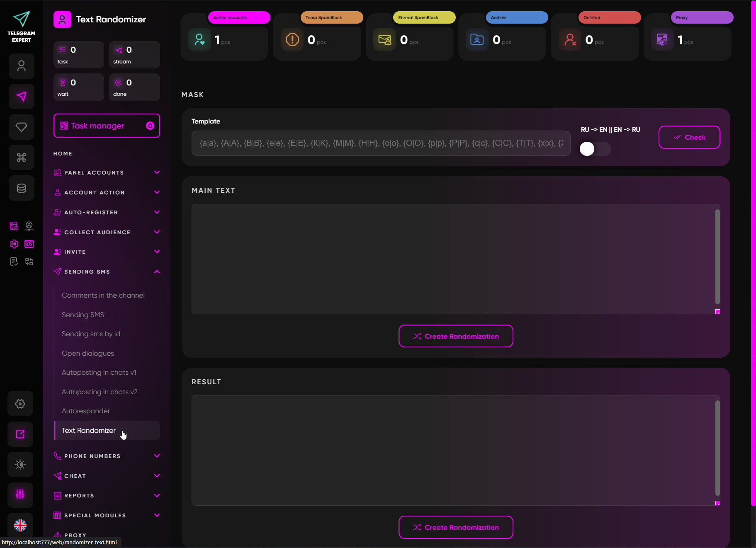Viewport: 756px width, 548px height.
Task: Toggle the brightness theme icon
Action: [x=20, y=464]
